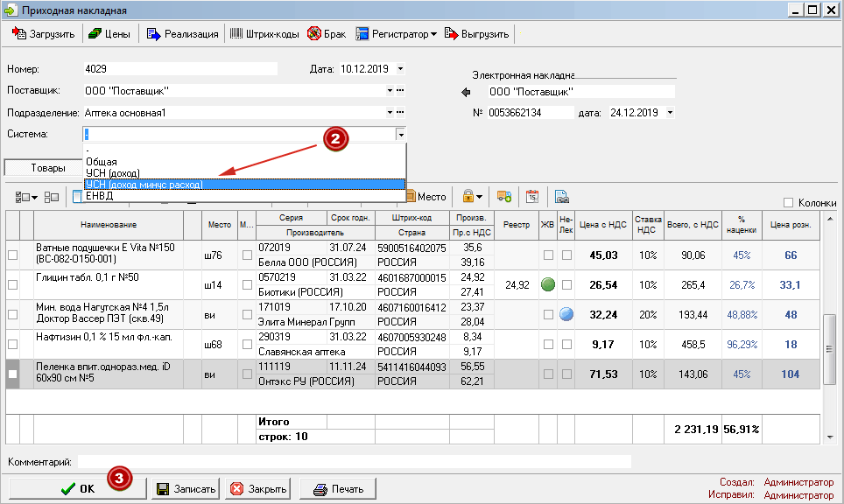Click the calendar 15 icon

[x=532, y=197]
